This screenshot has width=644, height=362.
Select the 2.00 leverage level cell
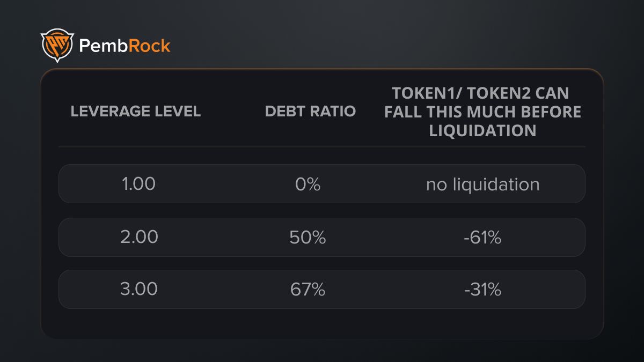coord(139,237)
